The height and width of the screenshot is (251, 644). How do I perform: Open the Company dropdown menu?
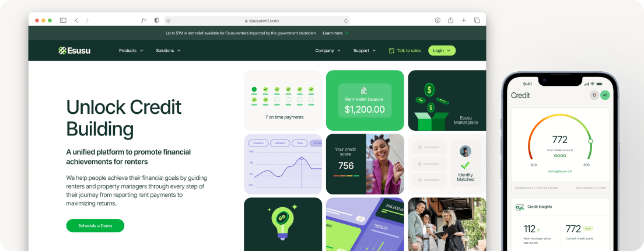tap(328, 51)
